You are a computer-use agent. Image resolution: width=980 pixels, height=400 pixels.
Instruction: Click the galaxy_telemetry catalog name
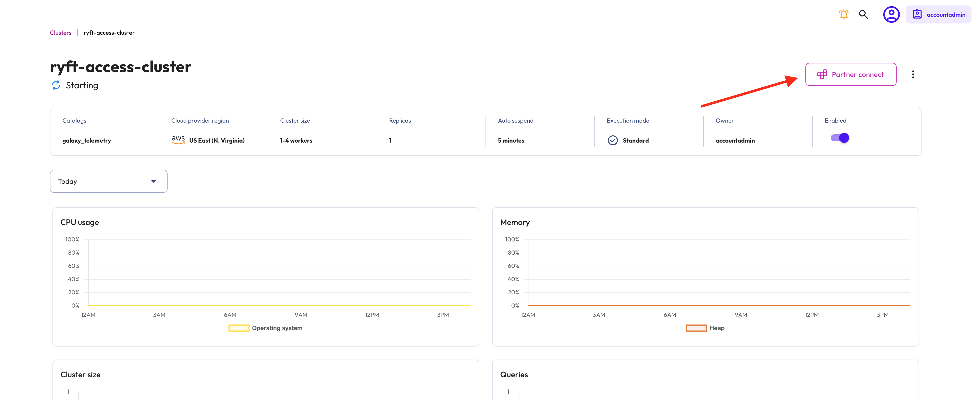(86, 140)
